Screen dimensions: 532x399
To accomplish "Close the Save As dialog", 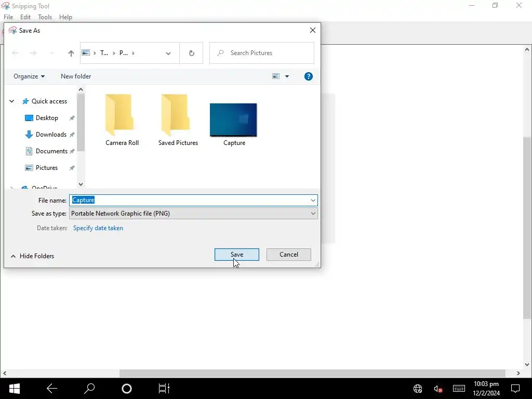I will [312, 30].
